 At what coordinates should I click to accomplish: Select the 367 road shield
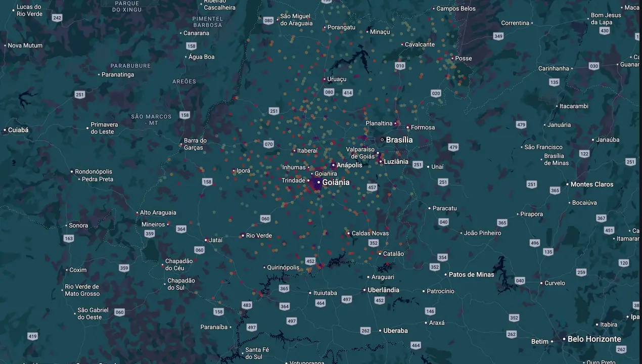click(601, 218)
